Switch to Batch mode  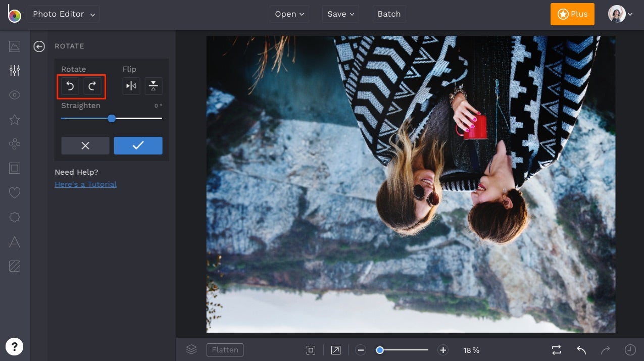tap(389, 14)
